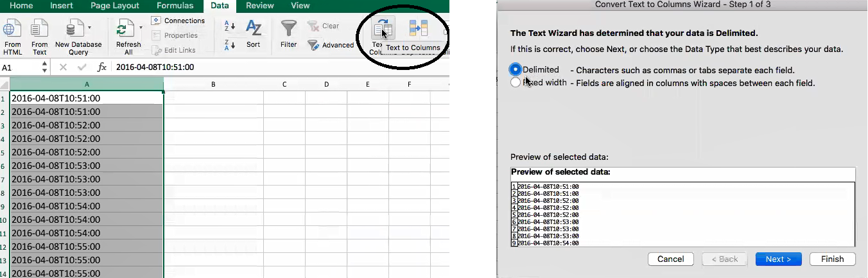Select the Fixed width radio button

click(516, 83)
